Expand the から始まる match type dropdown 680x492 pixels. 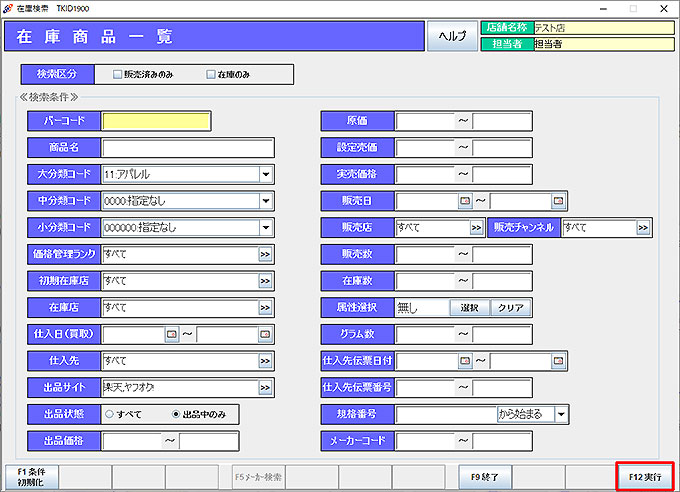561,413
